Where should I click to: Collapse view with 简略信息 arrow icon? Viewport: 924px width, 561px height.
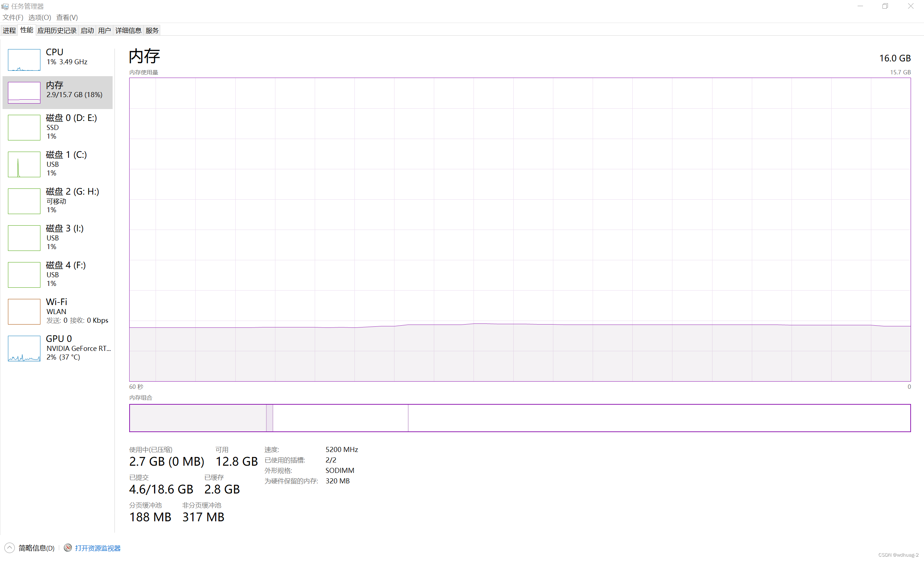pyautogui.click(x=10, y=548)
